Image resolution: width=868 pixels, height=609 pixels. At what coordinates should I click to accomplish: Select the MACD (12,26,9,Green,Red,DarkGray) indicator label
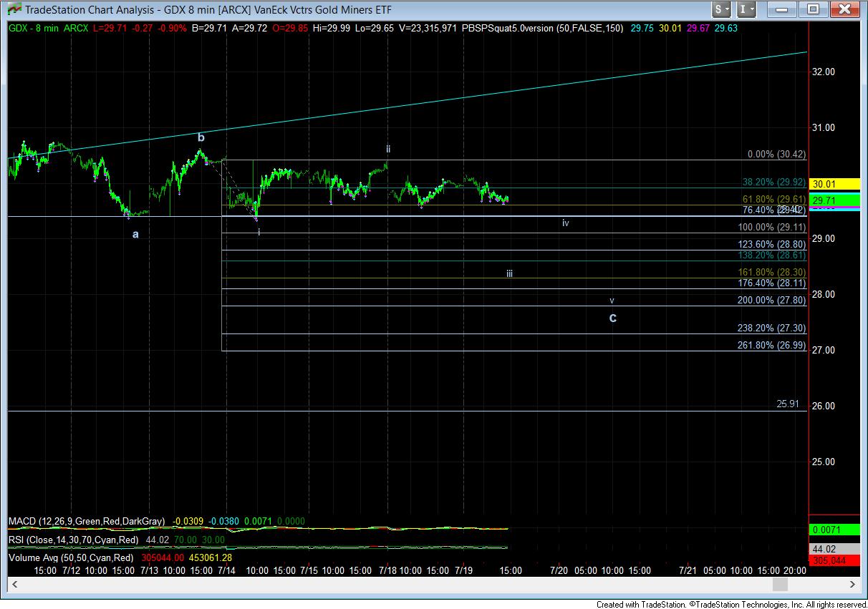(x=87, y=522)
